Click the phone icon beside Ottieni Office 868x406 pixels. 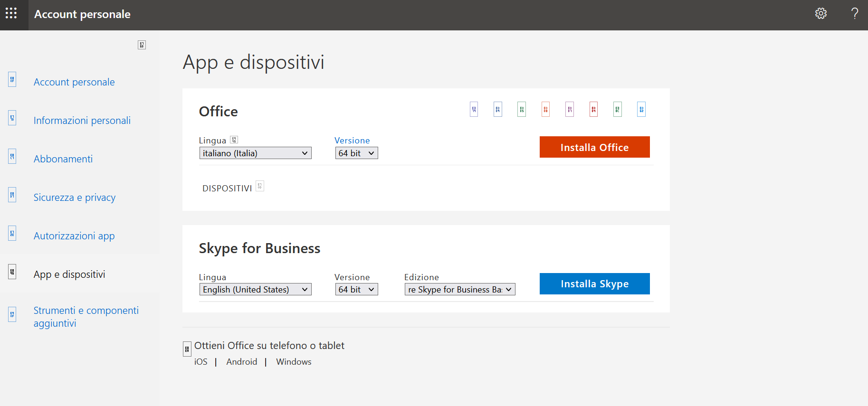(187, 349)
